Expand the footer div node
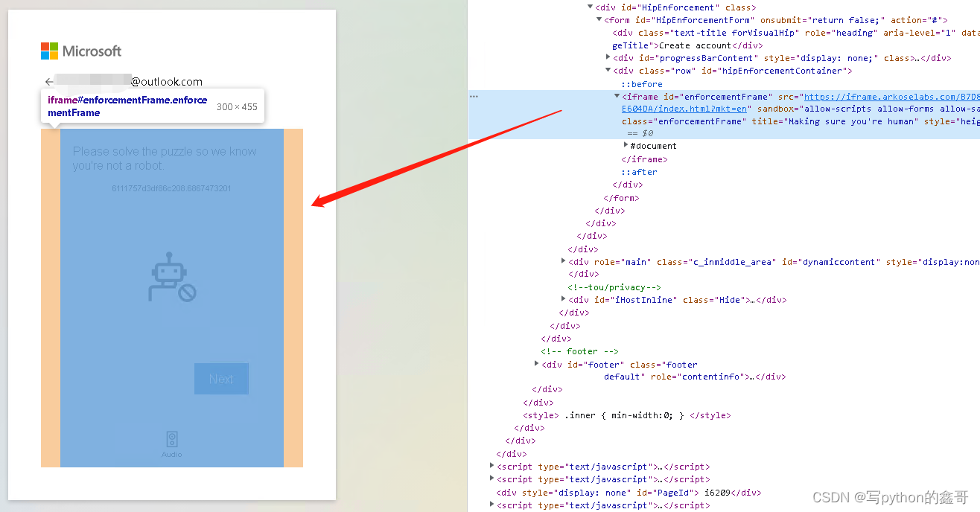This screenshot has width=980, height=512. coord(536,364)
